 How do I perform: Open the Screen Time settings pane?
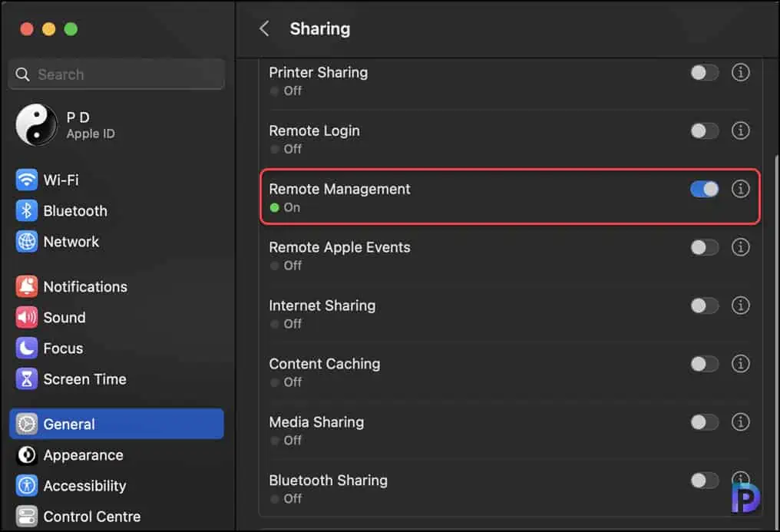117,379
